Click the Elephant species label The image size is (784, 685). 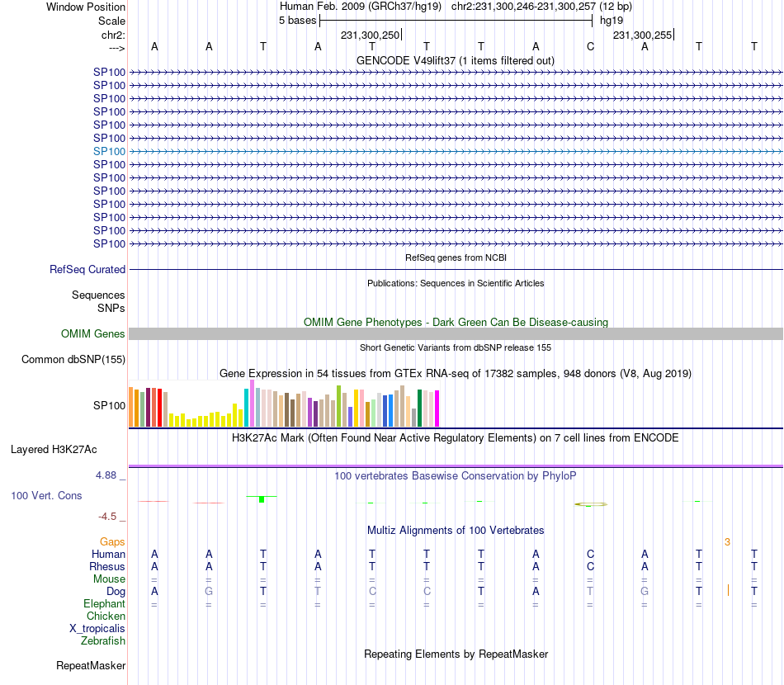pyautogui.click(x=105, y=604)
